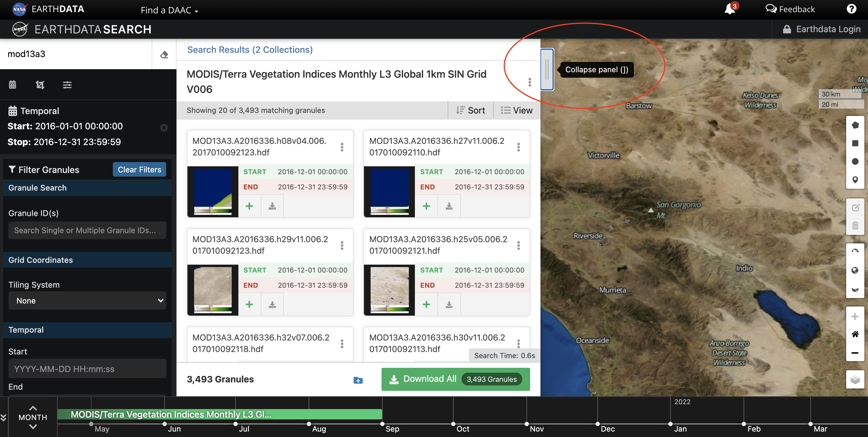Reset map to home view
The width and height of the screenshot is (868, 437).
855,334
